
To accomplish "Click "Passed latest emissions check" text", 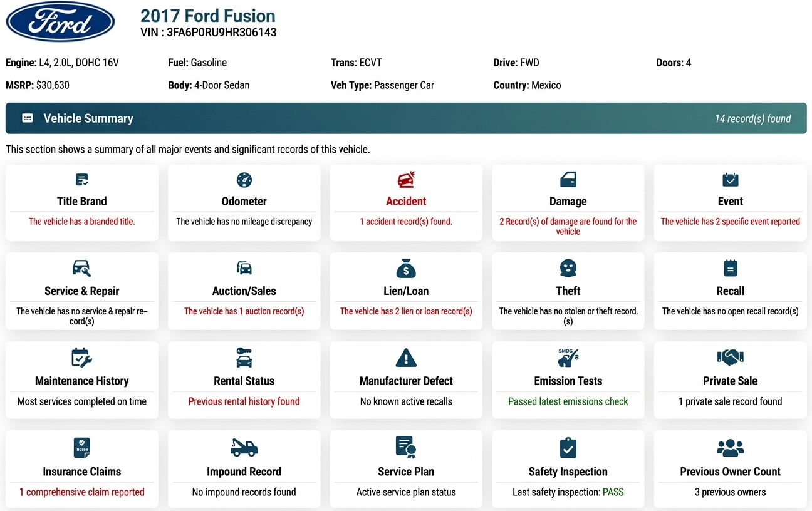I will click(568, 401).
